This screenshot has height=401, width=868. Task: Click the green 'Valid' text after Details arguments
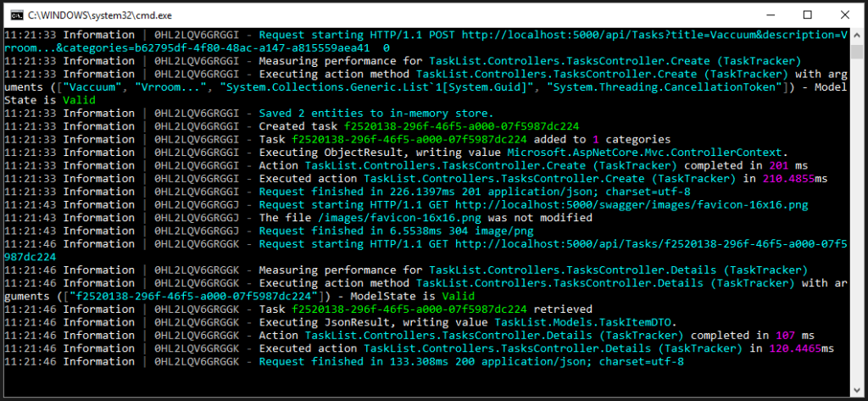459,296
